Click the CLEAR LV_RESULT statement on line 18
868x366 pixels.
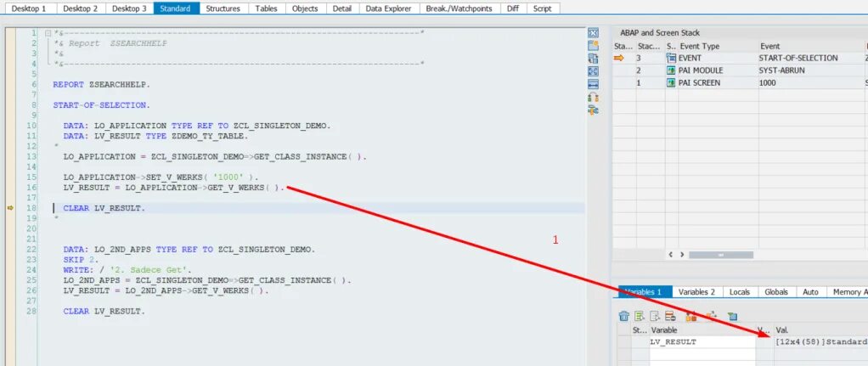point(104,208)
